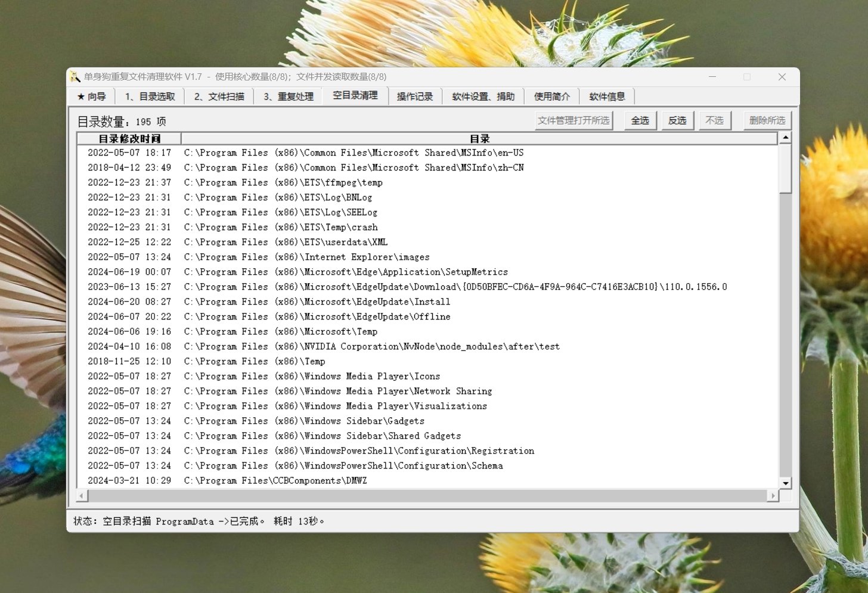The width and height of the screenshot is (868, 593).
Task: Click the 目录 column header
Action: [479, 139]
